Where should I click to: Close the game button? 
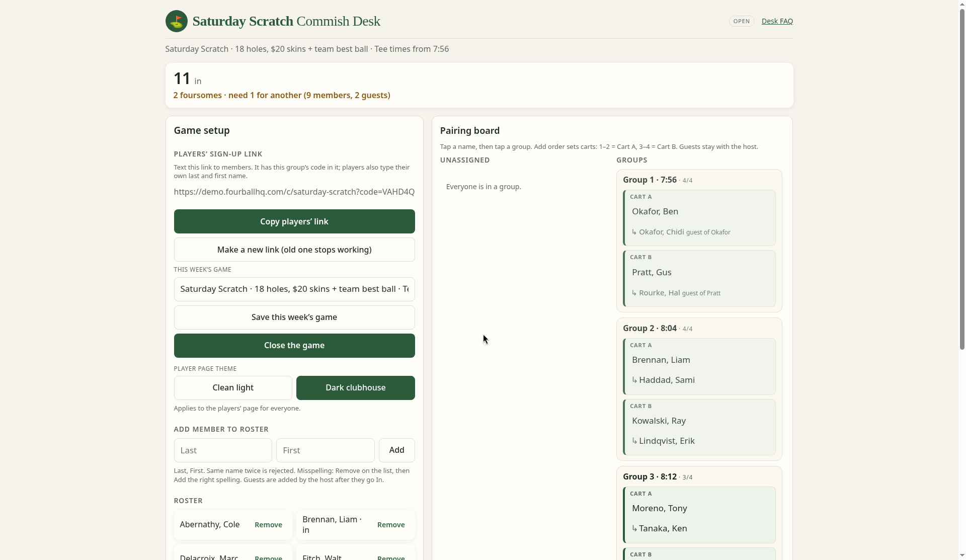coord(294,346)
